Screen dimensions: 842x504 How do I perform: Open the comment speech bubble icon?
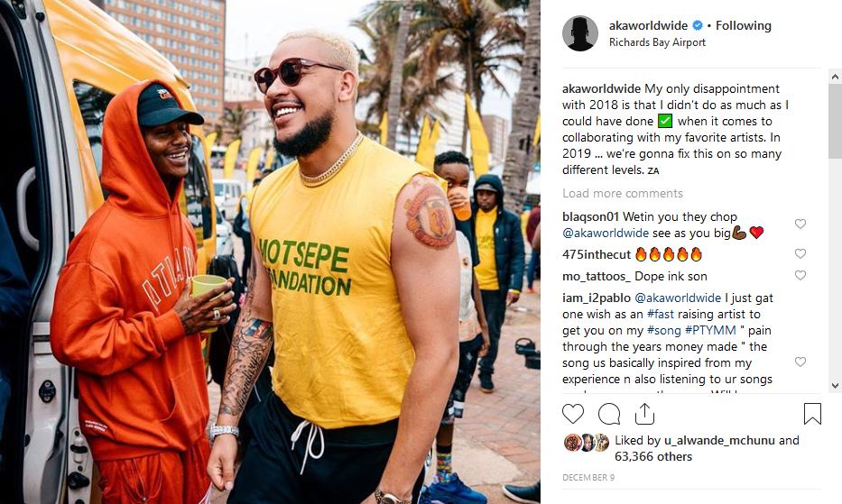609,414
